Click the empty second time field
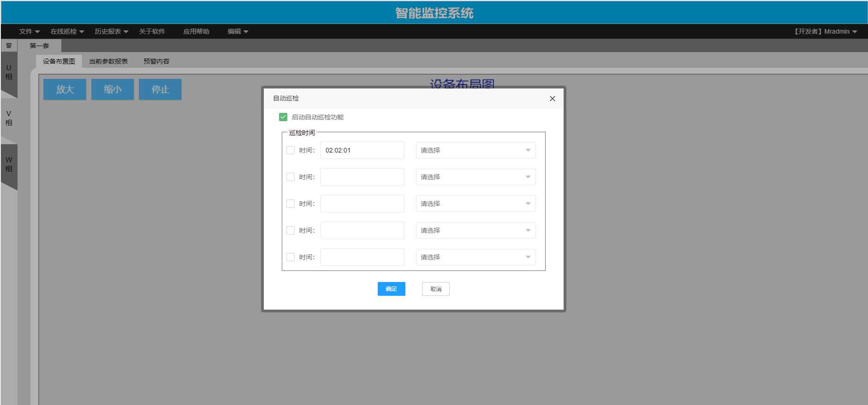The width and height of the screenshot is (868, 405). [362, 177]
